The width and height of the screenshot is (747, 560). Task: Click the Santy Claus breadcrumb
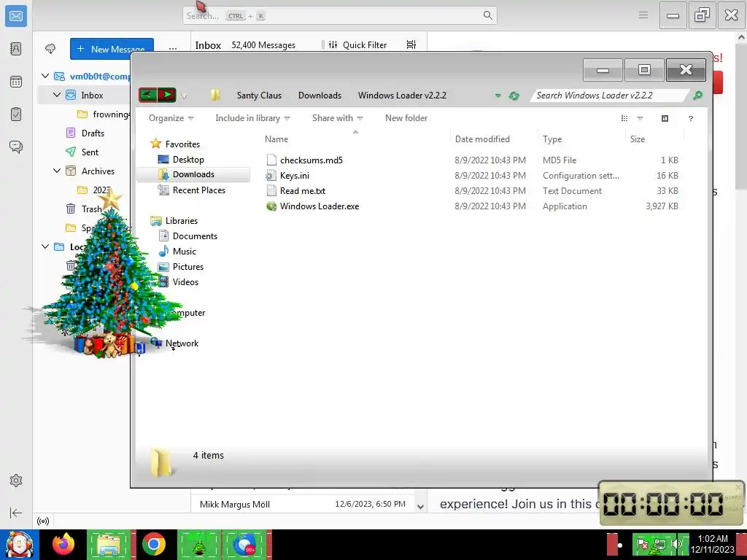point(259,96)
